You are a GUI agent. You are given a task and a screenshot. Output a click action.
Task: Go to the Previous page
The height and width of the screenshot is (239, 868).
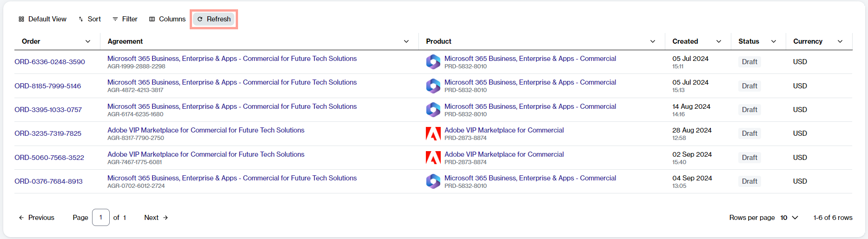pos(36,218)
